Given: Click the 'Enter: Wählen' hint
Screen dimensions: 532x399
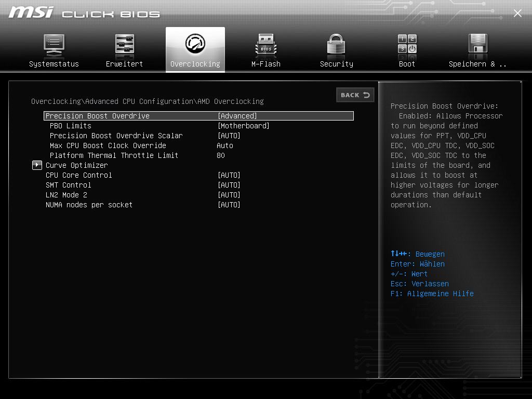Looking at the screenshot, I should [x=417, y=264].
